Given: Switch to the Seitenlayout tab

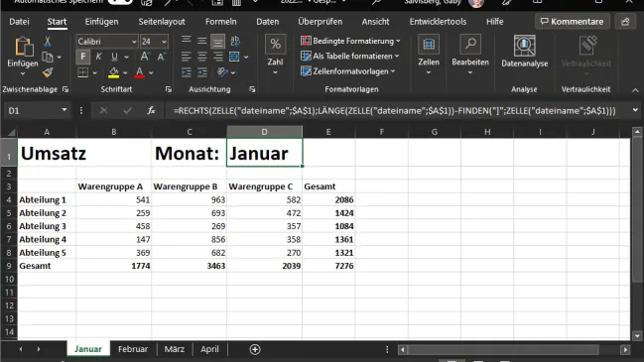Looking at the screenshot, I should pos(162,22).
